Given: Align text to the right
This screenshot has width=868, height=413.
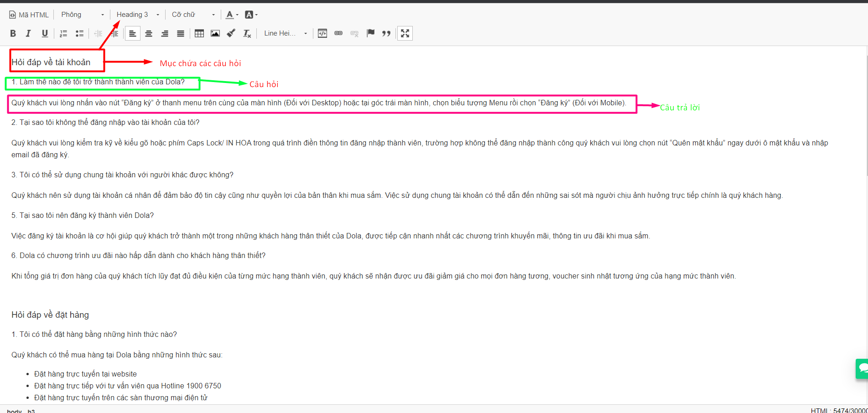Looking at the screenshot, I should [x=165, y=33].
